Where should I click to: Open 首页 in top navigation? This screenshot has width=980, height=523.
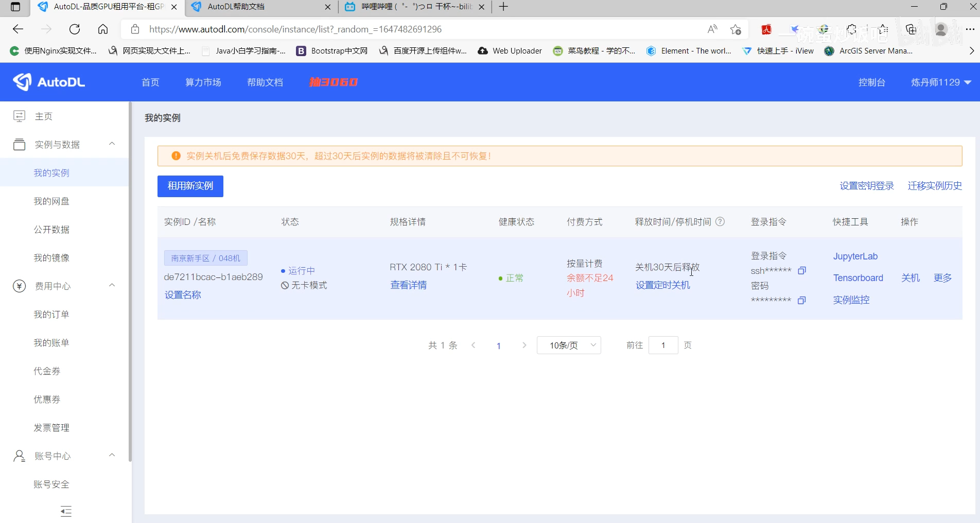click(x=150, y=82)
